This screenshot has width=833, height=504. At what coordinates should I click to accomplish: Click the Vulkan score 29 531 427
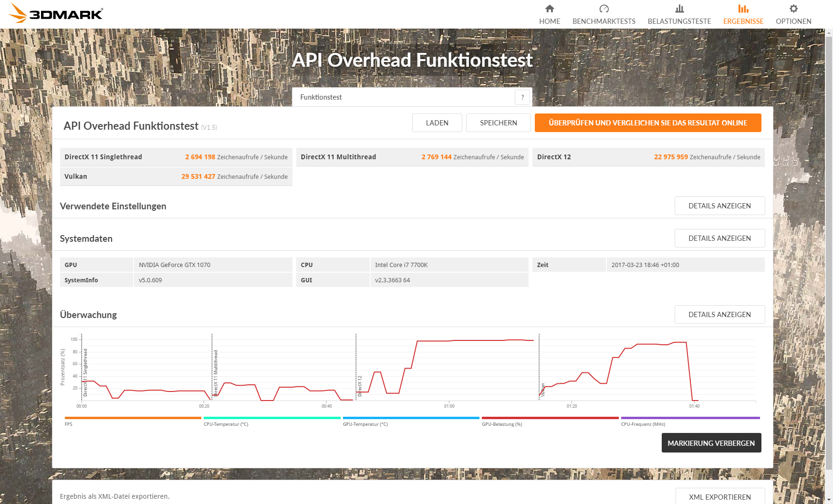pos(198,176)
